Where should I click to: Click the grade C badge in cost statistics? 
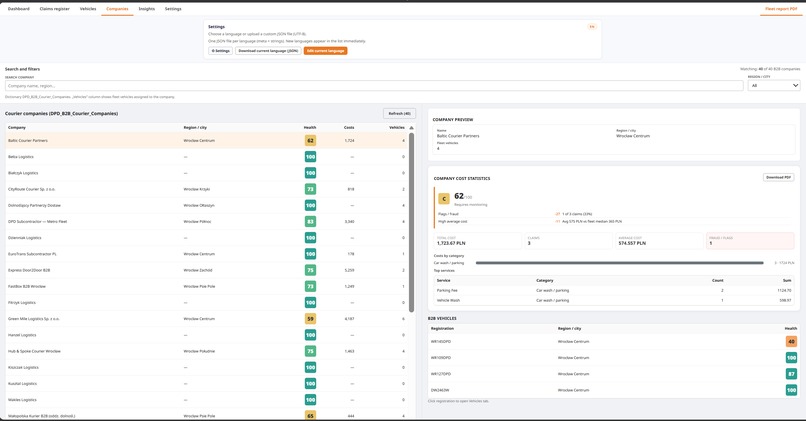click(444, 198)
